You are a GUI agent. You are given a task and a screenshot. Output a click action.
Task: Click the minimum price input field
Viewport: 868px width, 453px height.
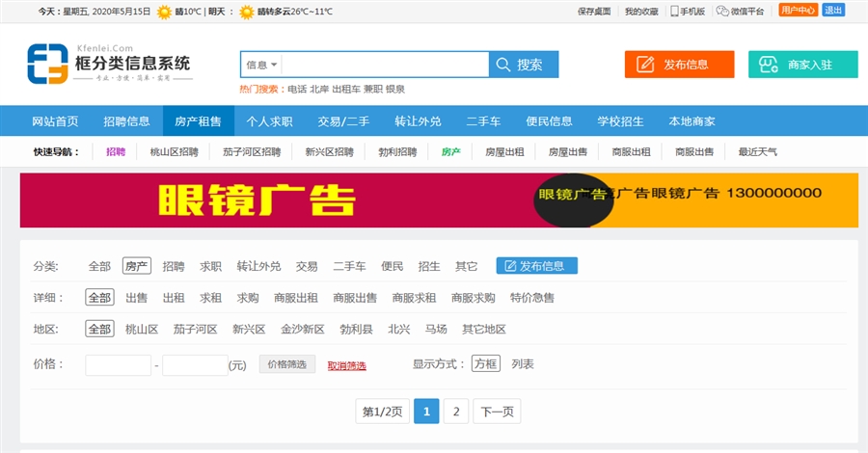(x=118, y=365)
